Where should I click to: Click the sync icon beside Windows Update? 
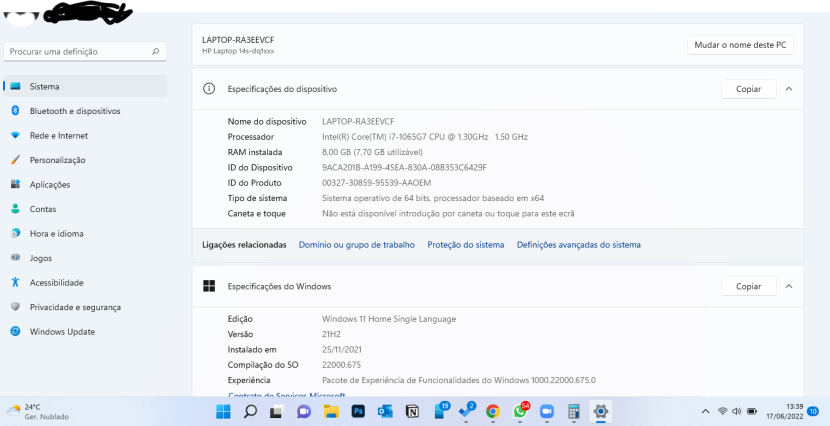coord(15,331)
